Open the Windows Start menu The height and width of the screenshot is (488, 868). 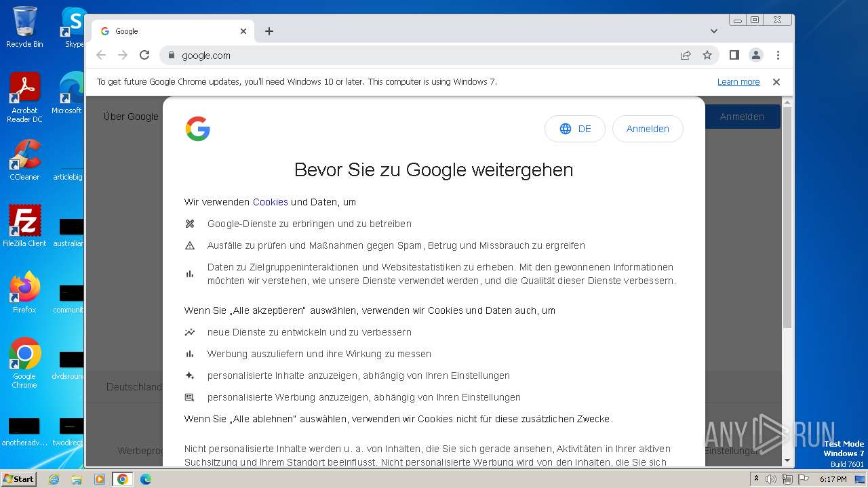pyautogui.click(x=19, y=479)
